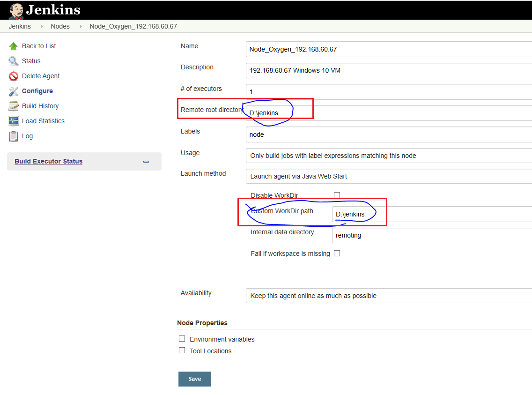Click the Remote root directory label
Image resolution: width=532 pixels, height=395 pixels.
point(212,110)
